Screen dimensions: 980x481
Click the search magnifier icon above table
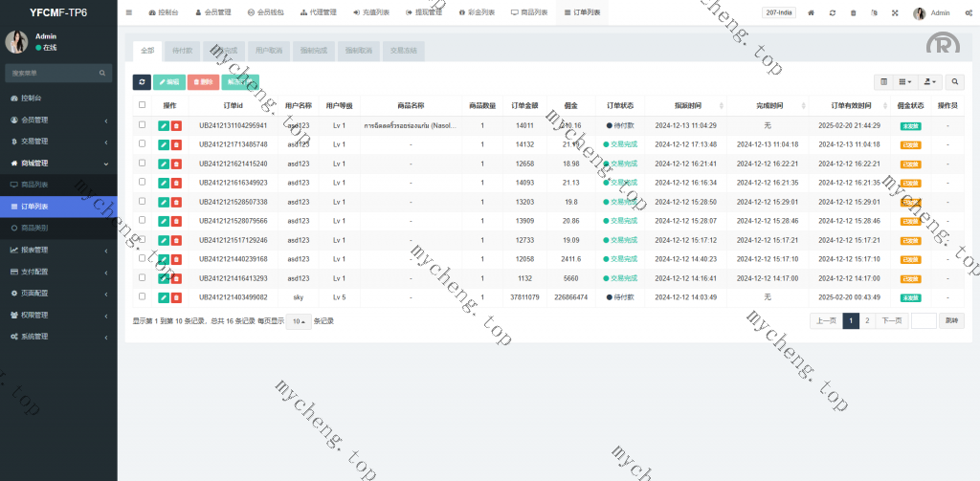[954, 82]
